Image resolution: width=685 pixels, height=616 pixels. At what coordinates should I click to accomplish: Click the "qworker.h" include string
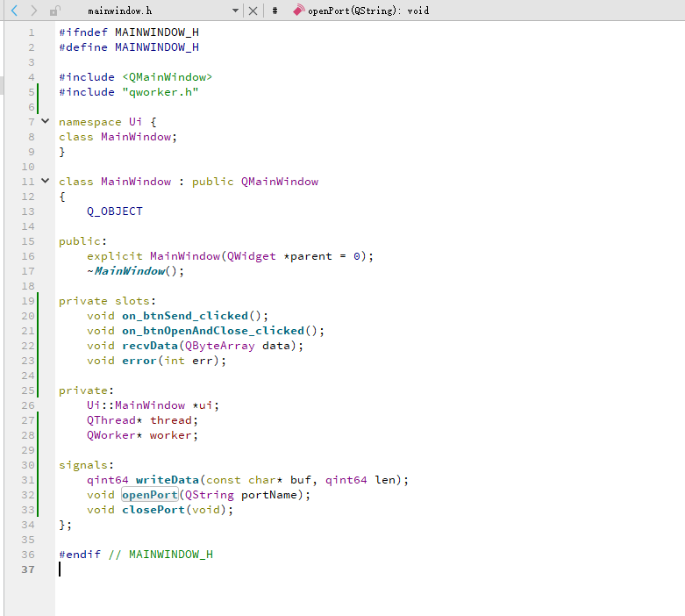(161, 92)
